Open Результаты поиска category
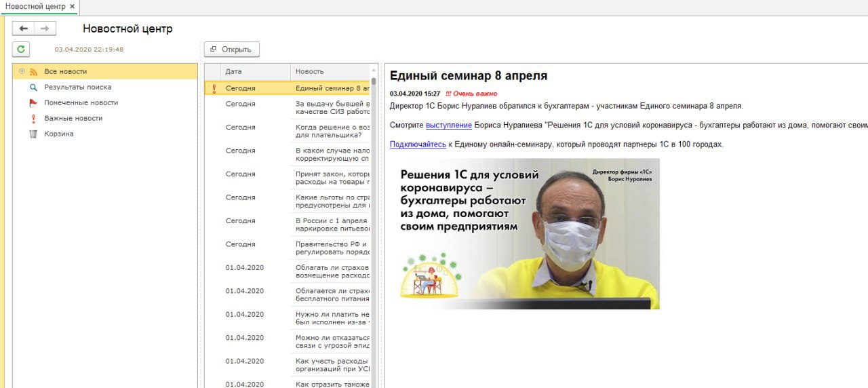This screenshot has width=868, height=388. coord(78,87)
